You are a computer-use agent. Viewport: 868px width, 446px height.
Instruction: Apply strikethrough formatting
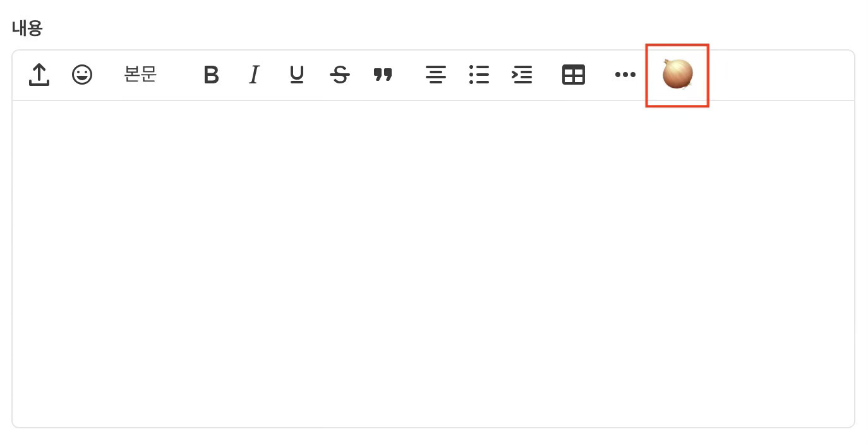coord(340,75)
